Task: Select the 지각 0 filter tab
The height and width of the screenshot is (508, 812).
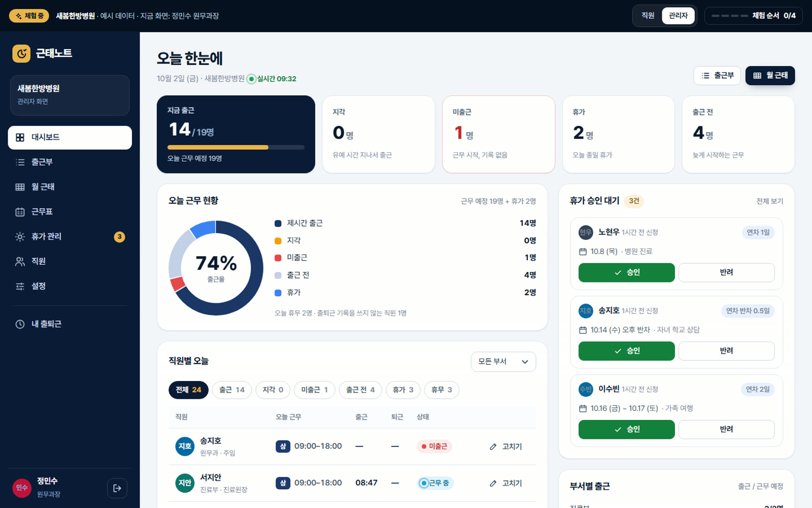Action: [x=273, y=390]
